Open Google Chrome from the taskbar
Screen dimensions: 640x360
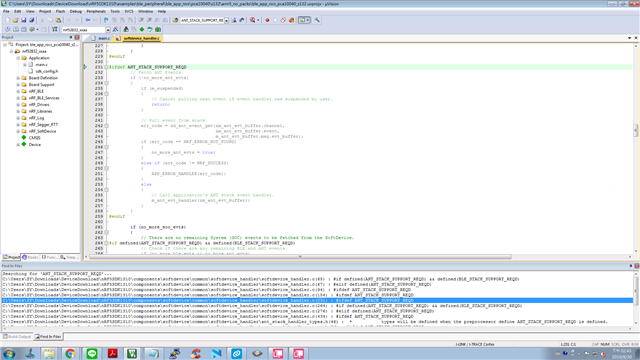click(x=70, y=353)
